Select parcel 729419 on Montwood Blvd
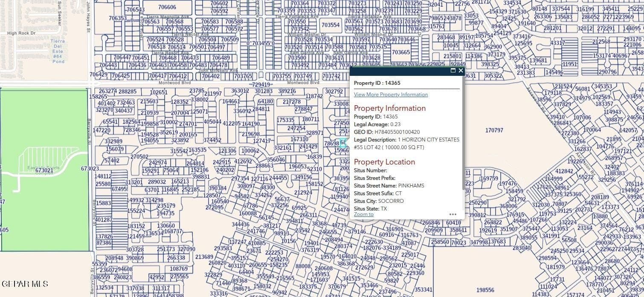This screenshot has width=644, height=297. click(261, 85)
